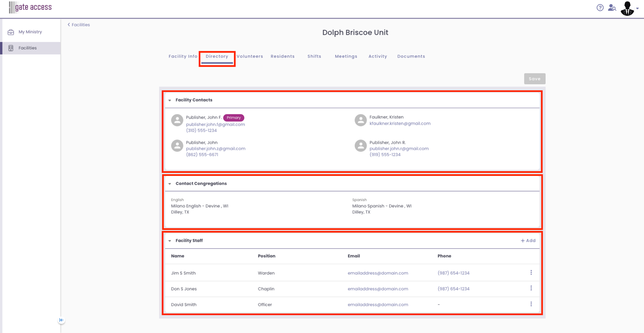The height and width of the screenshot is (333, 644).
Task: Email kfaulkner.kristen@gmail.com
Action: point(400,123)
